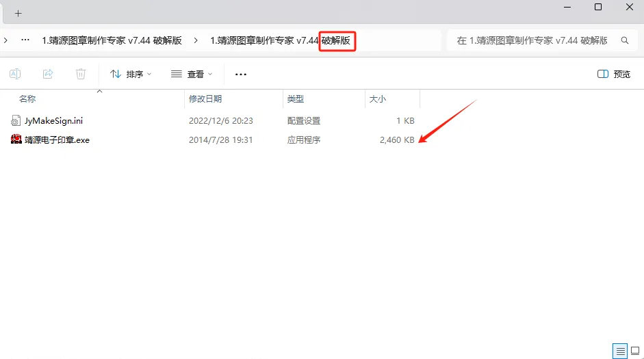The image size is (644, 359).
Task: Click the search magnifier icon
Action: pyautogui.click(x=625, y=40)
